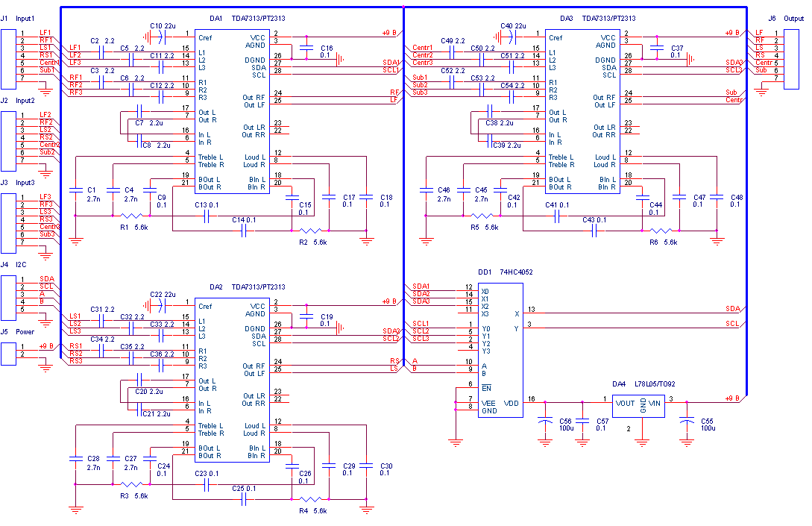This screenshot has width=812, height=526.
Task: Select the J4 I2C connector
Action: click(8, 298)
